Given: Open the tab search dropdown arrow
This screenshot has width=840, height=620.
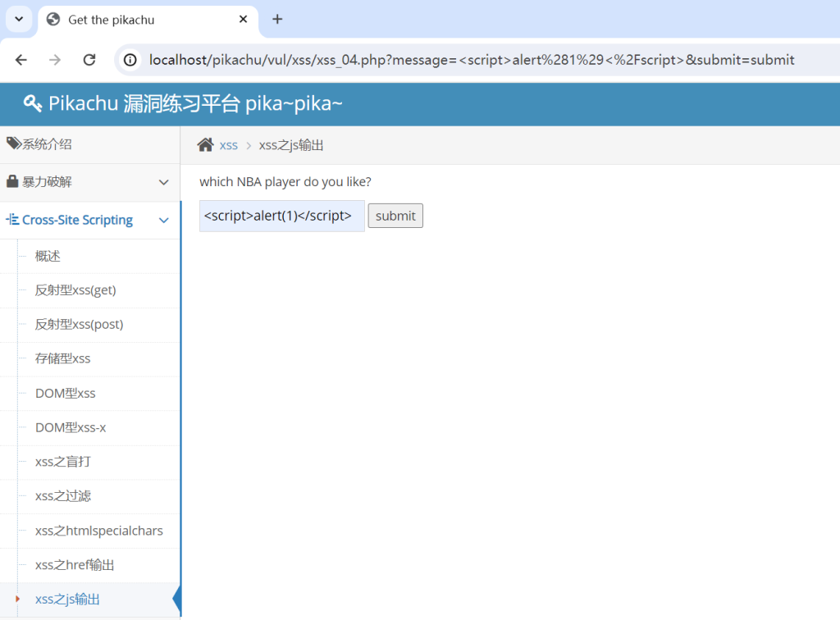Looking at the screenshot, I should (20, 20).
